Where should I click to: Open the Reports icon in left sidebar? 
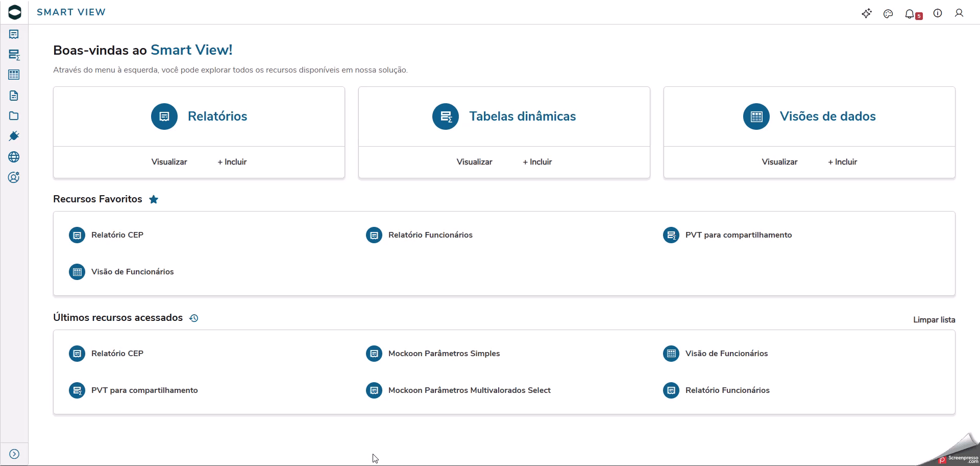(14, 34)
